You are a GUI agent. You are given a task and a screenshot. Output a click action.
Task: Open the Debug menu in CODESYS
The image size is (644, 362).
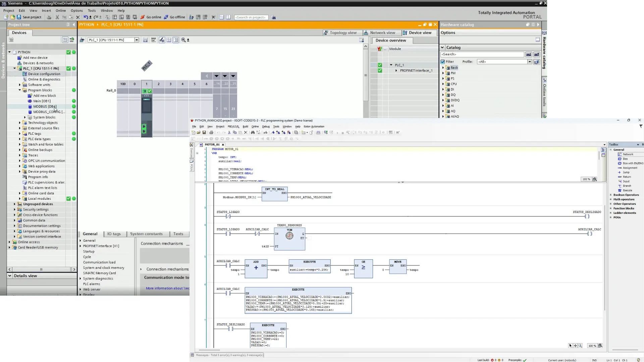(x=266, y=126)
